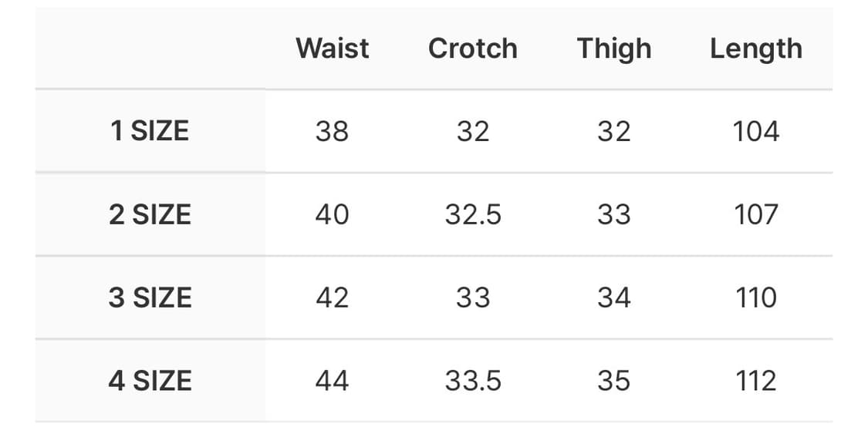Click the Length column header
This screenshot has height=444, width=868.
[755, 49]
